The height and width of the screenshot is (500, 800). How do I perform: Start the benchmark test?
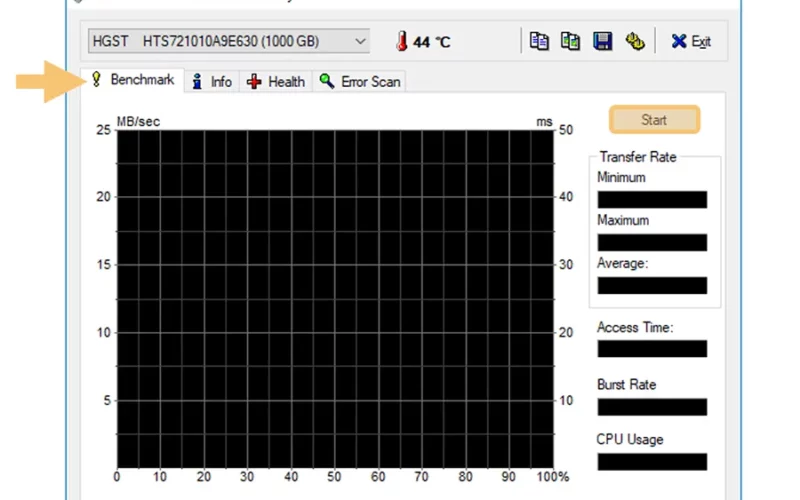coord(654,120)
